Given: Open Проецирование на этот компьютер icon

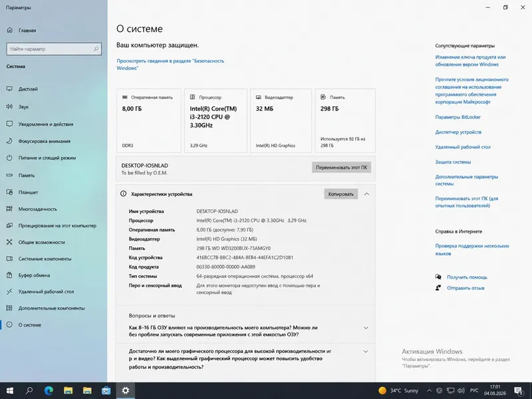Looking at the screenshot, I should point(9,225).
